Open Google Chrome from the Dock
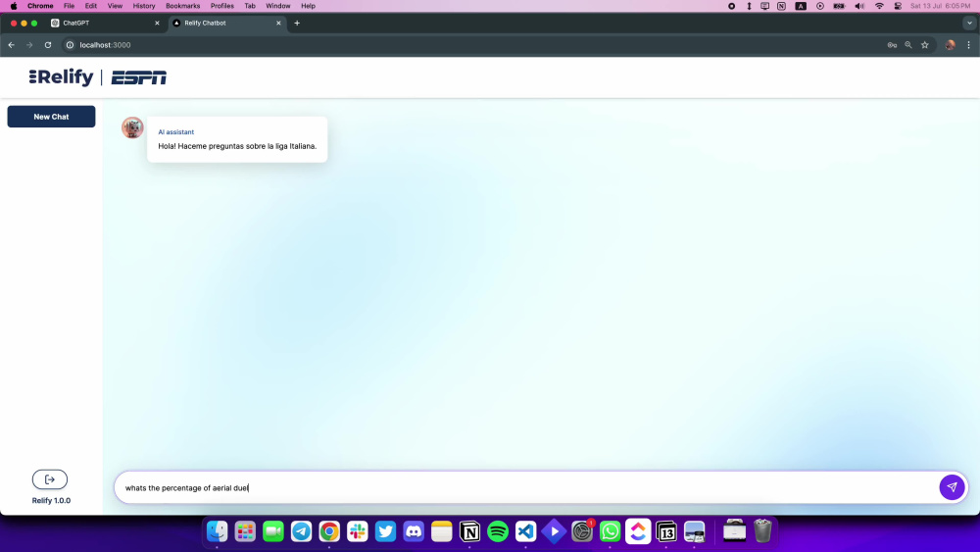This screenshot has width=980, height=552. click(329, 531)
